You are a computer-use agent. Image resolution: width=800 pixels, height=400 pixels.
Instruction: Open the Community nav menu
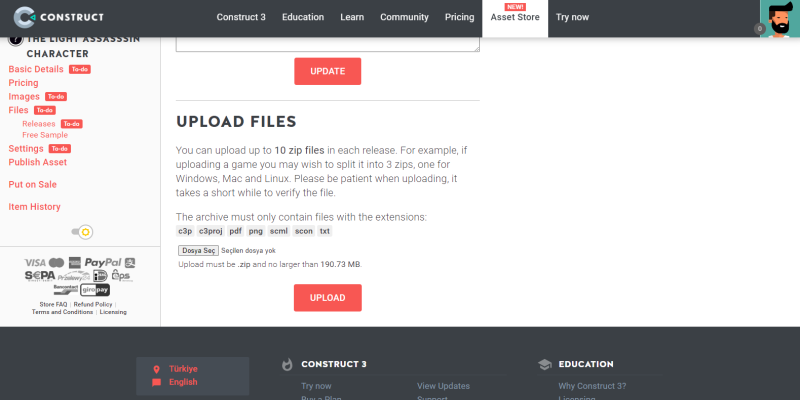click(x=404, y=17)
